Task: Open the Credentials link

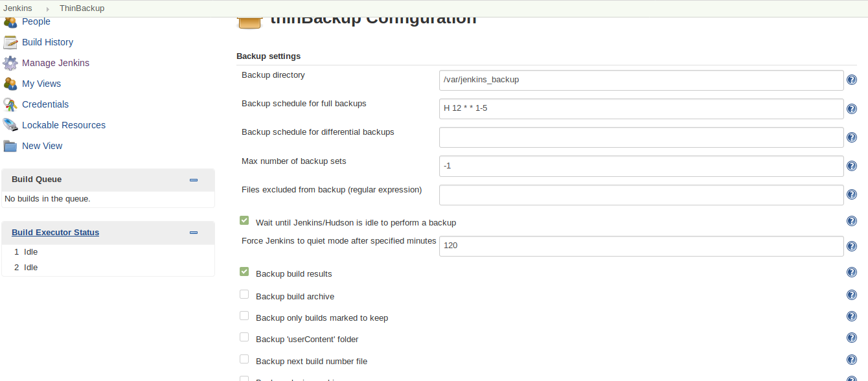Action: click(45, 104)
